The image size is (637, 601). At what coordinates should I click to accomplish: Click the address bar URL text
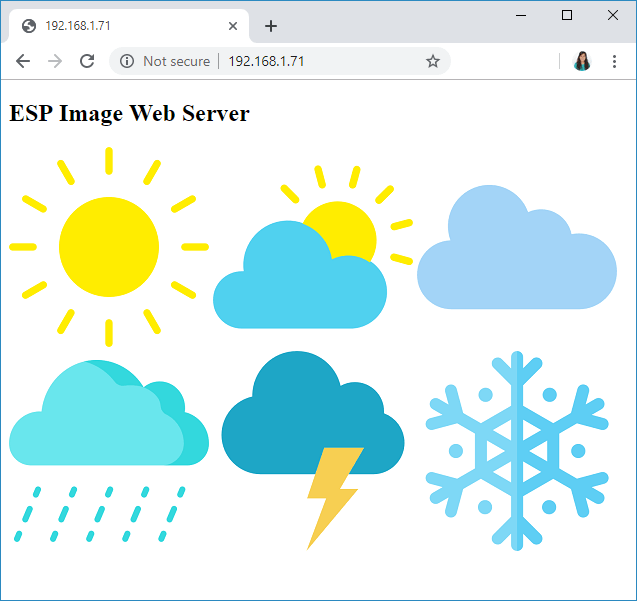point(266,61)
